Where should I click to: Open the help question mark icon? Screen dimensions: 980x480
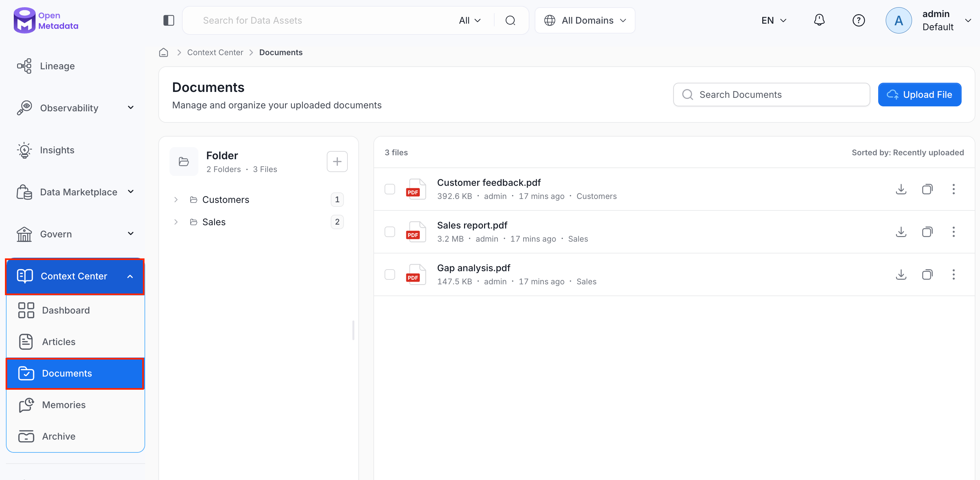(858, 21)
